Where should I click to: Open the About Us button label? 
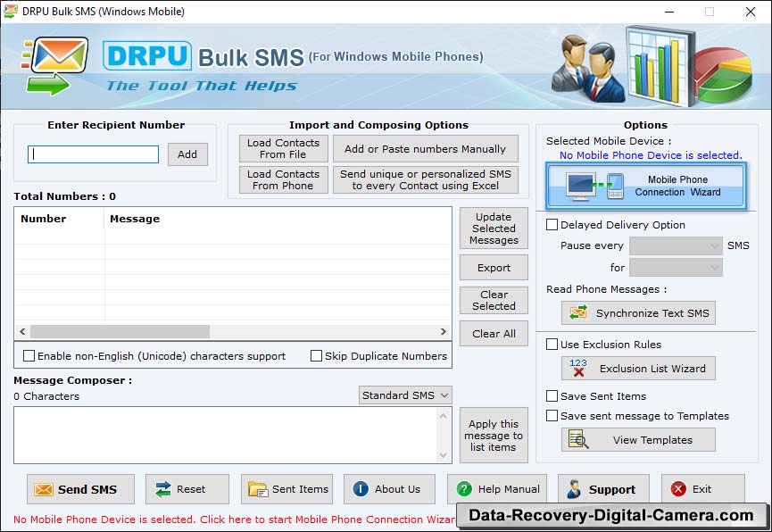click(398, 489)
